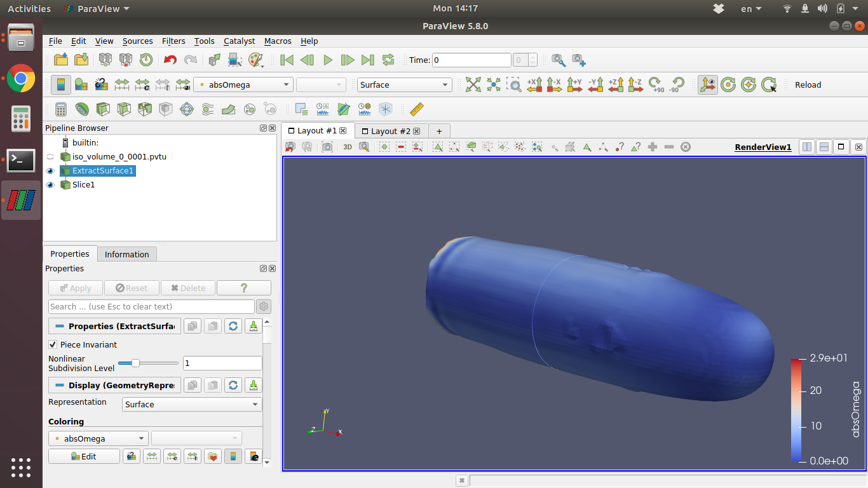The height and width of the screenshot is (488, 868).
Task: Add a new layout with plus tab
Action: [x=438, y=131]
